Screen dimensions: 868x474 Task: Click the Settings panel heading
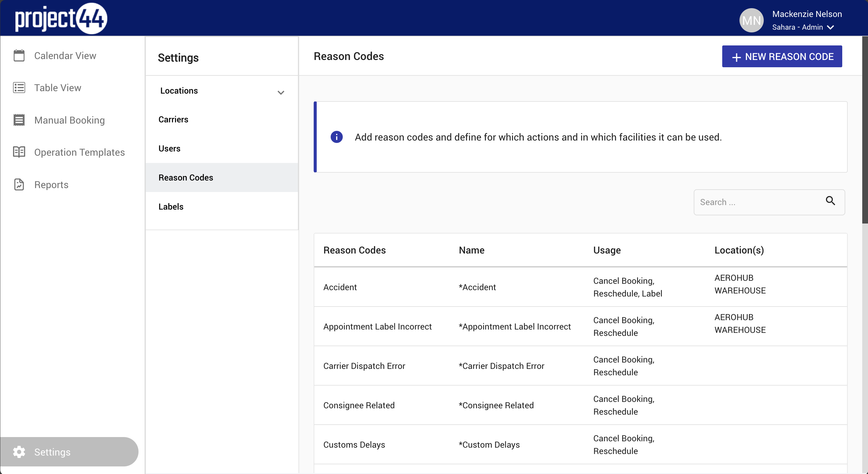tap(178, 58)
